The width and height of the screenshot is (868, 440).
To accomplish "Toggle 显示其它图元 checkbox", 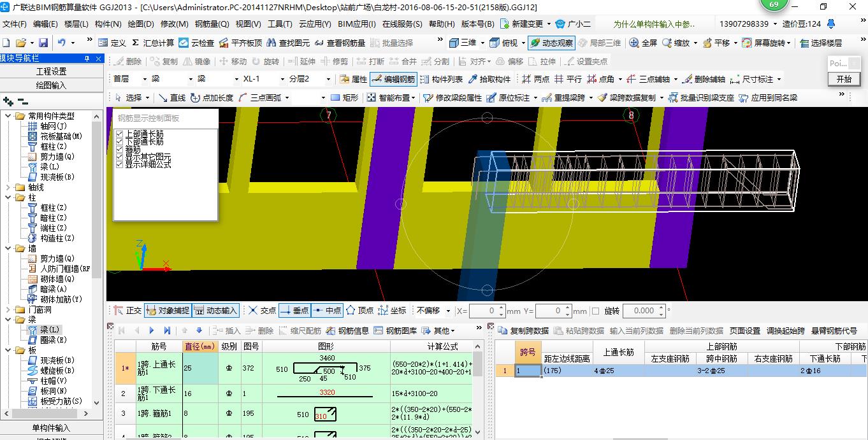I will (120, 157).
